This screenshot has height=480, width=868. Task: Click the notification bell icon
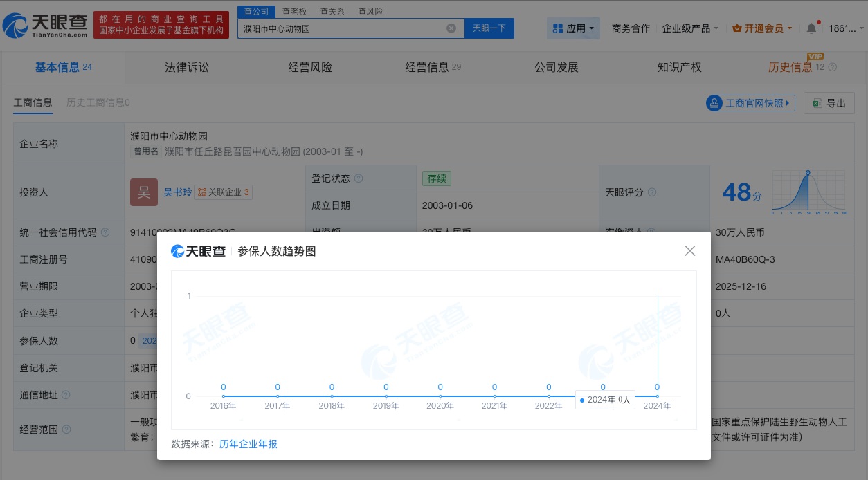[x=811, y=29]
